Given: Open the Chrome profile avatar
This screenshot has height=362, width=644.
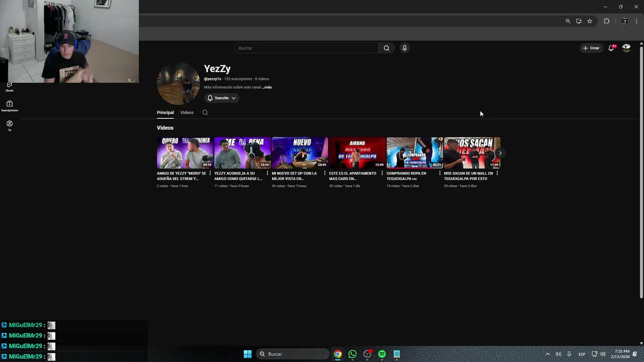Looking at the screenshot, I should coord(624,21).
